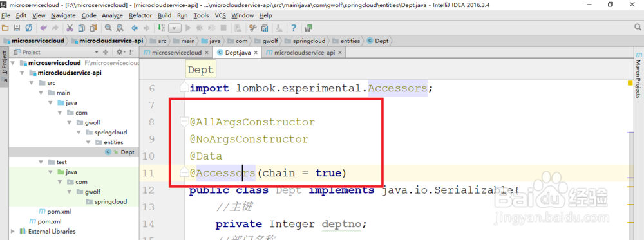Collapse the microcloudservice-api module node

click(22, 73)
